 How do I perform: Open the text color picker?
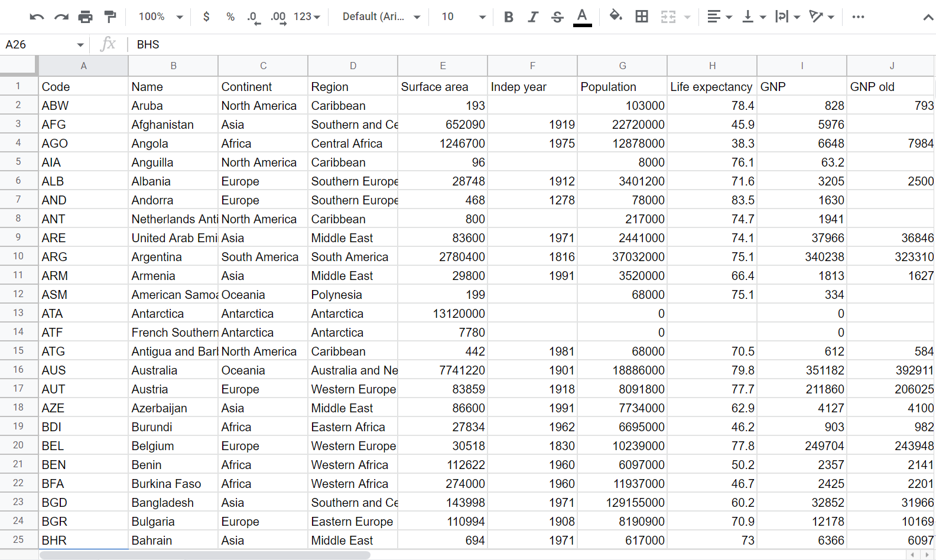[x=582, y=17]
